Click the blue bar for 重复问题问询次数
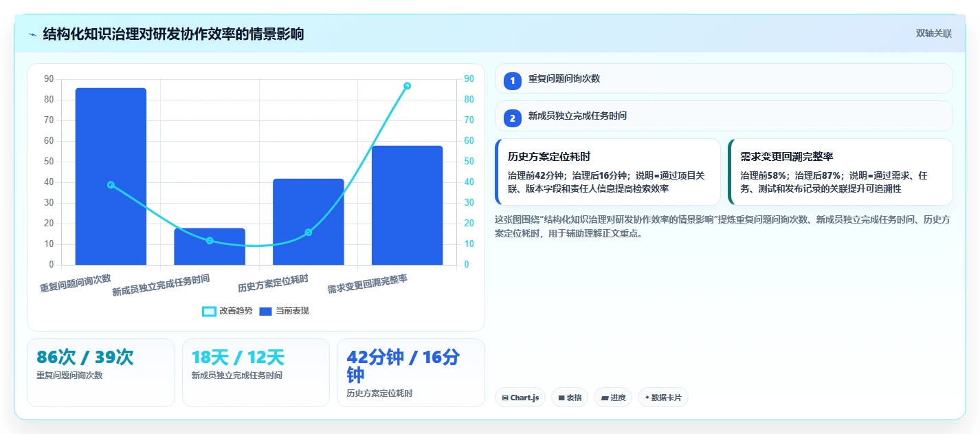This screenshot has width=980, height=434. click(x=111, y=176)
